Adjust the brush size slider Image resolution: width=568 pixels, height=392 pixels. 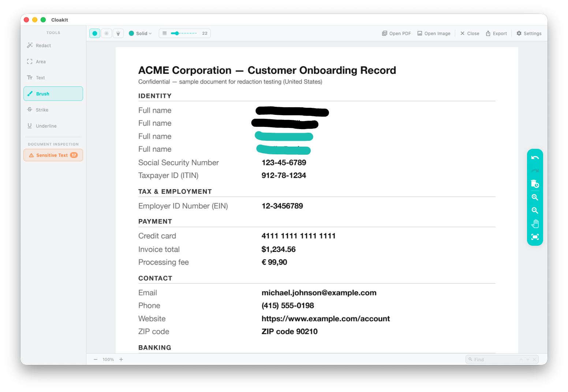pos(184,33)
